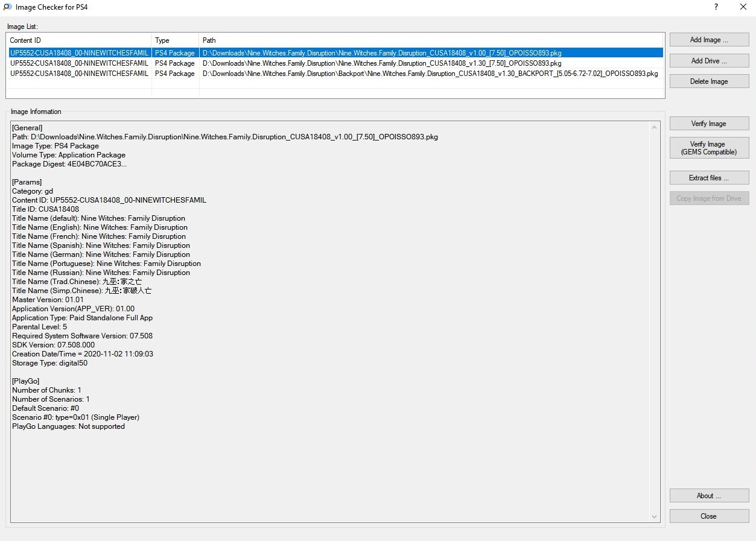This screenshot has width=756, height=541.
Task: Click the 'Title Name (Russian)' line
Action: click(x=101, y=273)
